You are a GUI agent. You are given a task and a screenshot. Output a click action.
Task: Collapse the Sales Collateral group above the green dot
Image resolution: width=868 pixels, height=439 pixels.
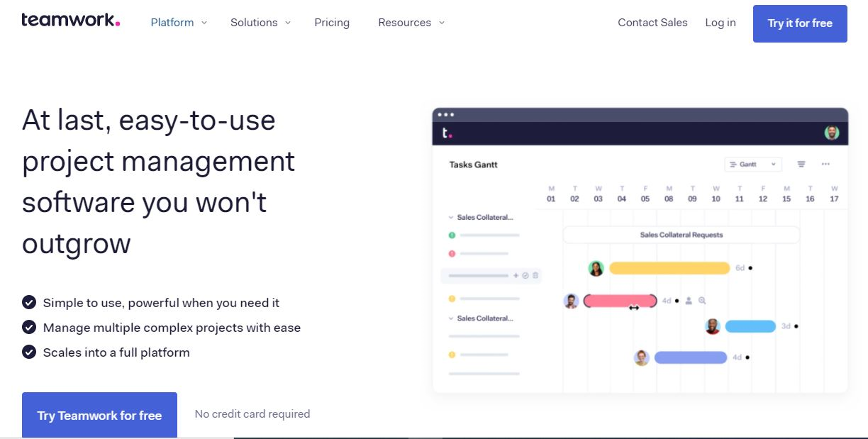pyautogui.click(x=451, y=217)
